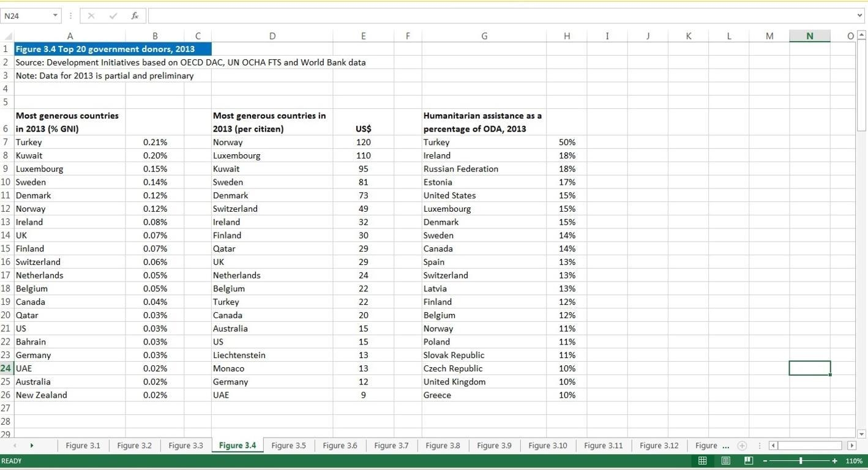Open the Figure 3.2 sheet tab
868x470 pixels.
coord(134,446)
